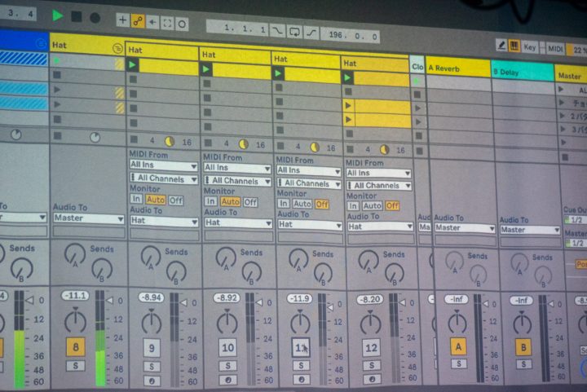Toggle the track activator button 9
Viewport: 587px width, 392px height.
coord(152,348)
